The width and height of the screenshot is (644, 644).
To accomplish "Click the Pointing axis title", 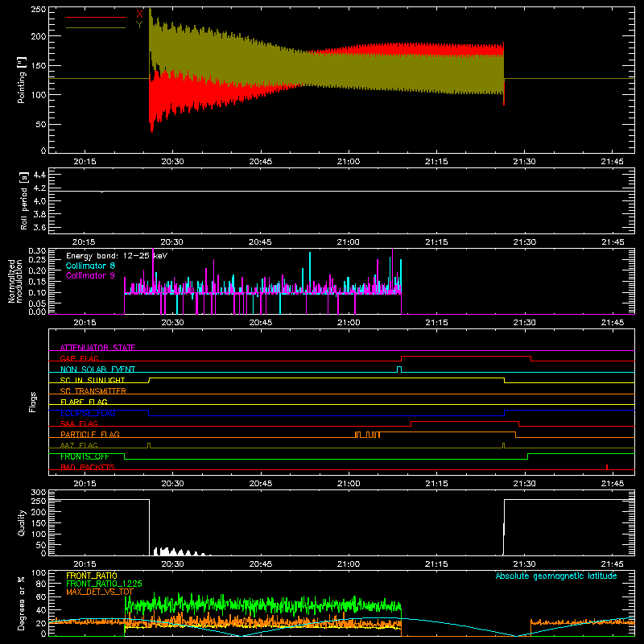I will (22, 80).
